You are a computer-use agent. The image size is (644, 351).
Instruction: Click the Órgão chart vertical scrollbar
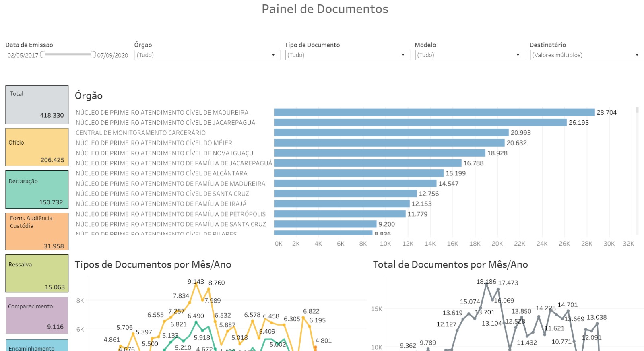[x=637, y=169]
